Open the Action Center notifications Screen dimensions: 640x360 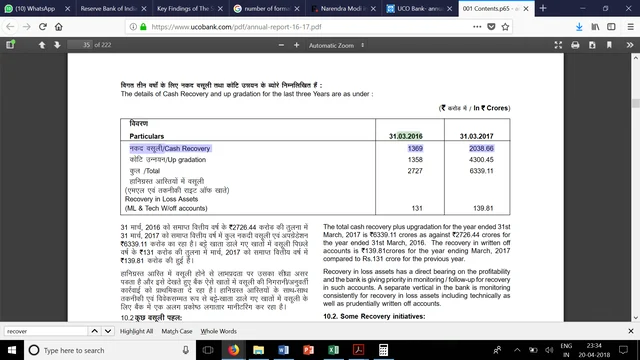tap(623, 350)
